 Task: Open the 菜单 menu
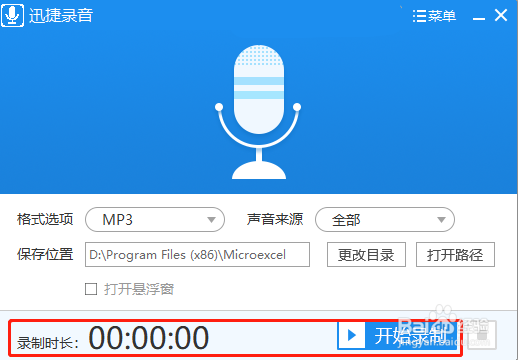click(x=434, y=16)
